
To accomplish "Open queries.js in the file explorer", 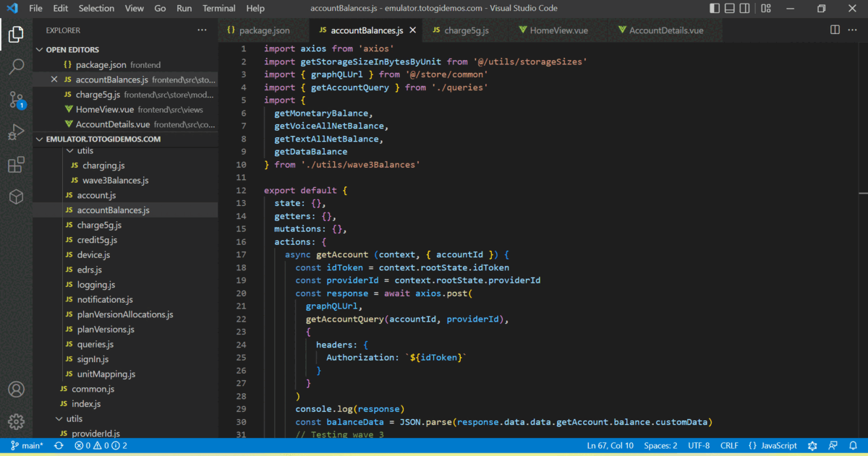I will 95,344.
